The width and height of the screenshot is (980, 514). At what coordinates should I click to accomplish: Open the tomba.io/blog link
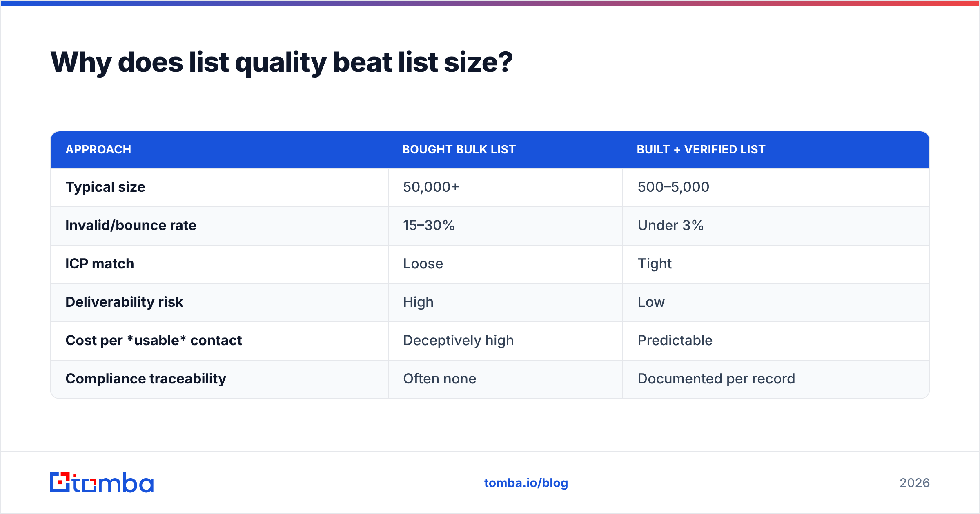(x=526, y=483)
